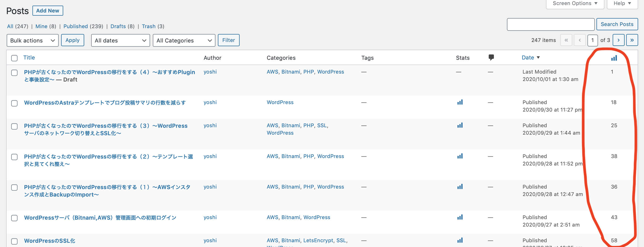The image size is (644, 247).
Task: Open the All dates dropdown
Action: click(120, 40)
